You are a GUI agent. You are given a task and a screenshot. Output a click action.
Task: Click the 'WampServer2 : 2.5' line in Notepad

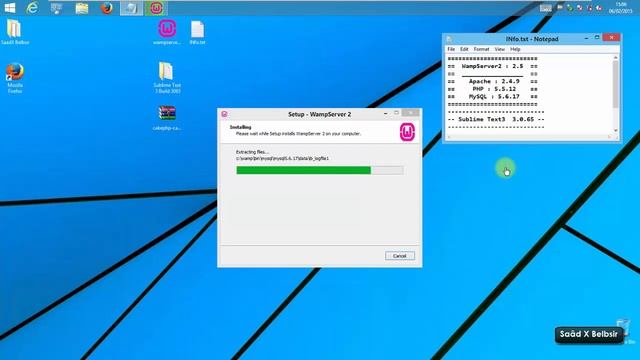tap(492, 66)
